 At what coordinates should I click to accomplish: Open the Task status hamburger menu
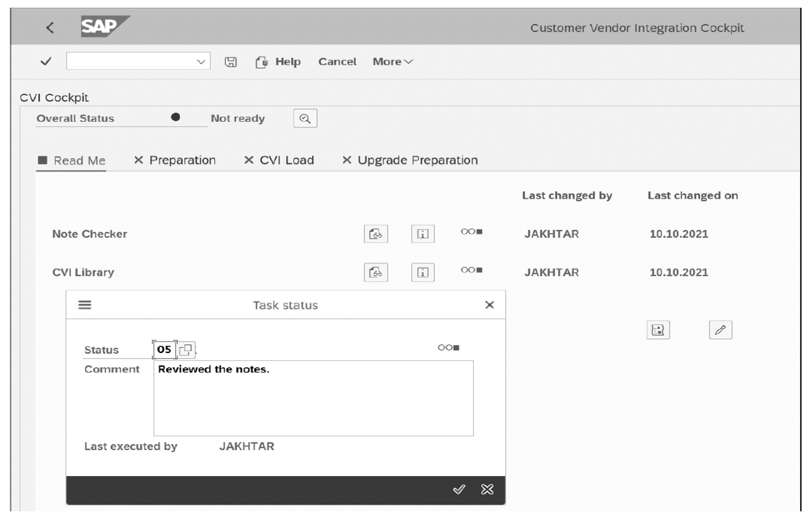[85, 304]
